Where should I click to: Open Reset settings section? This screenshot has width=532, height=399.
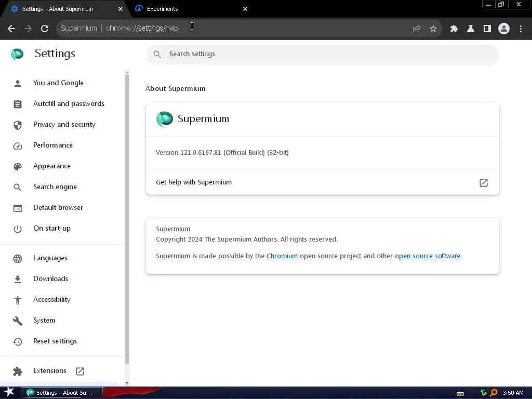pos(55,341)
